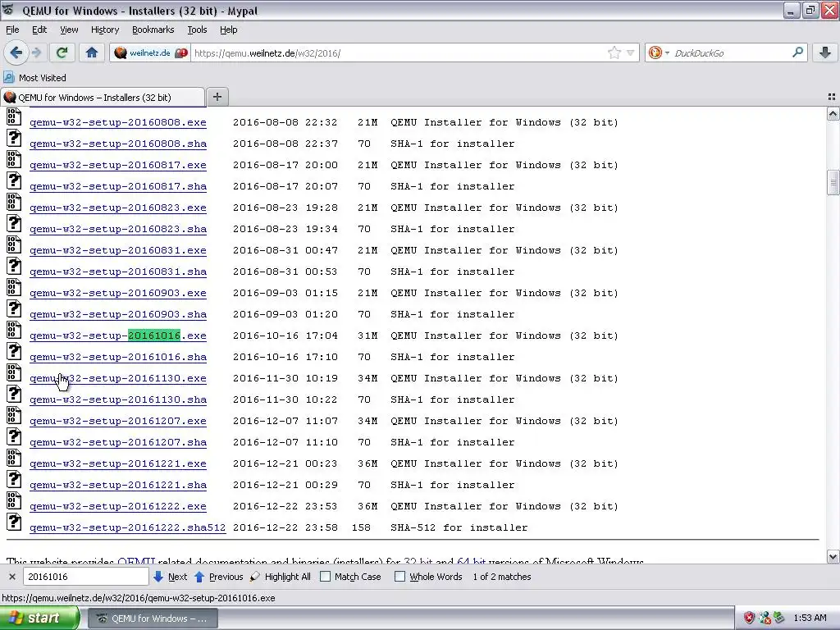840x630 pixels.
Task: Find Next match arrow button
Action: [x=170, y=577]
